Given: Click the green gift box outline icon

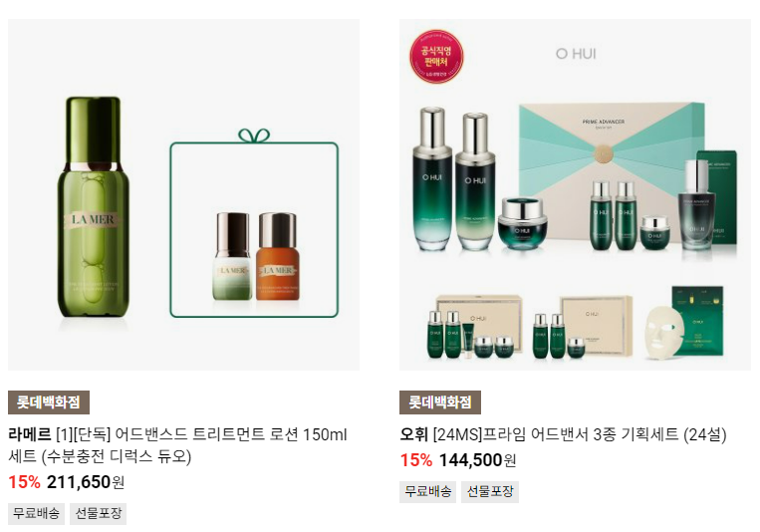Looking at the screenshot, I should tap(254, 223).
